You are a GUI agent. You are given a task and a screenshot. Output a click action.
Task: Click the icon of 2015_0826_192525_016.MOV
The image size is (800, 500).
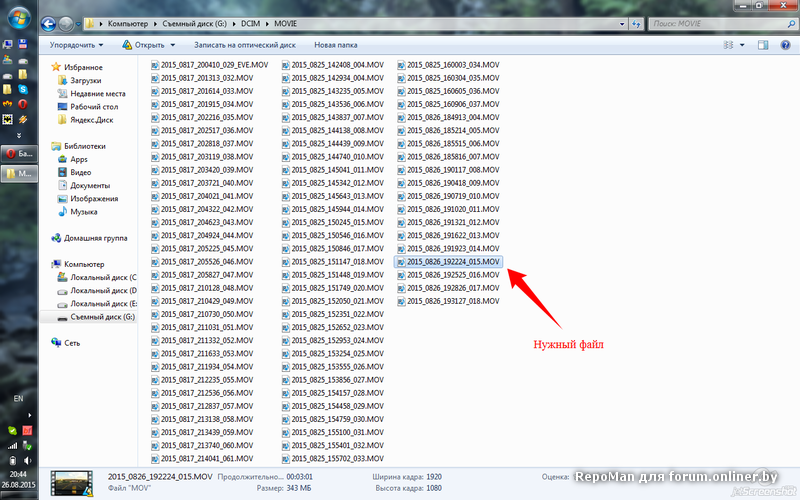point(402,275)
